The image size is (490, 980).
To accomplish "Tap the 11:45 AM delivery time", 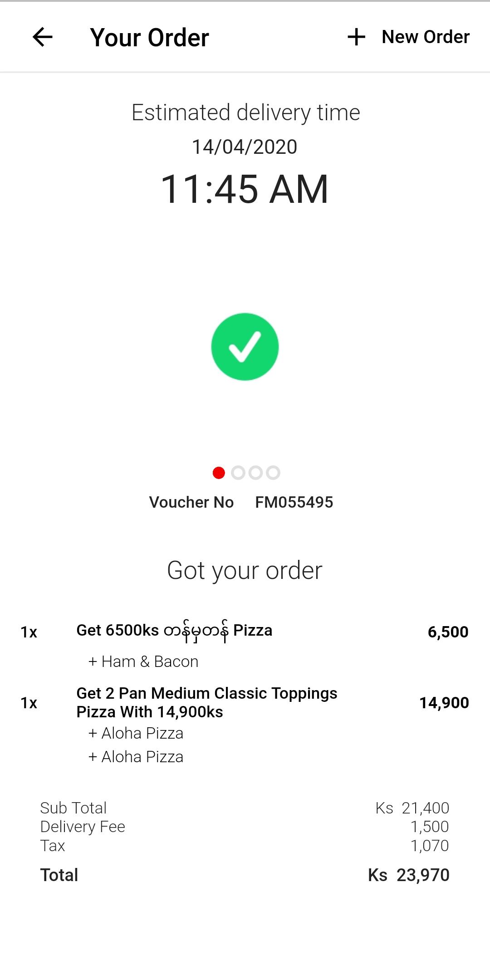I will [x=245, y=189].
